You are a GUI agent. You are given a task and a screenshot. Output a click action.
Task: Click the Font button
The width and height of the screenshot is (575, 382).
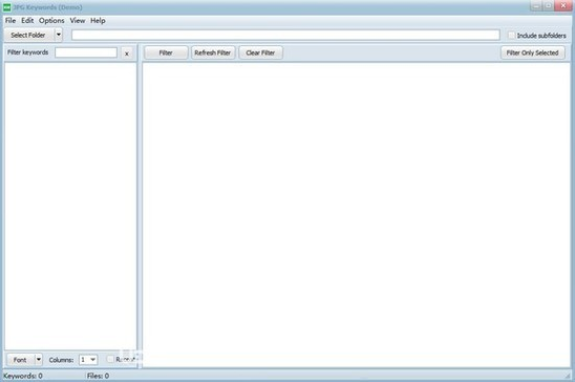tap(21, 360)
